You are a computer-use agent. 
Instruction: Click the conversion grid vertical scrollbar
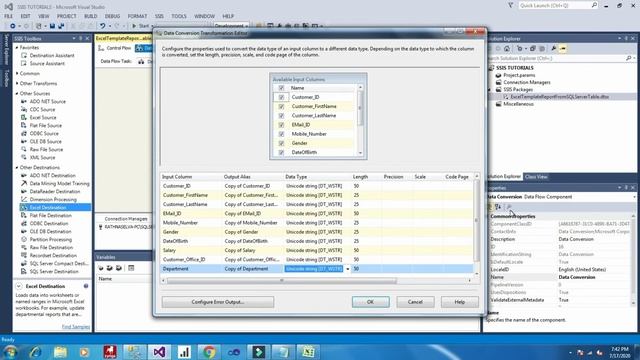tap(476, 221)
